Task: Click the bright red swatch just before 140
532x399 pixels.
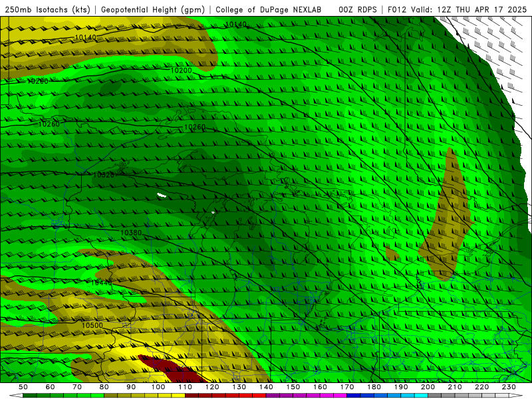Action: tap(259, 395)
